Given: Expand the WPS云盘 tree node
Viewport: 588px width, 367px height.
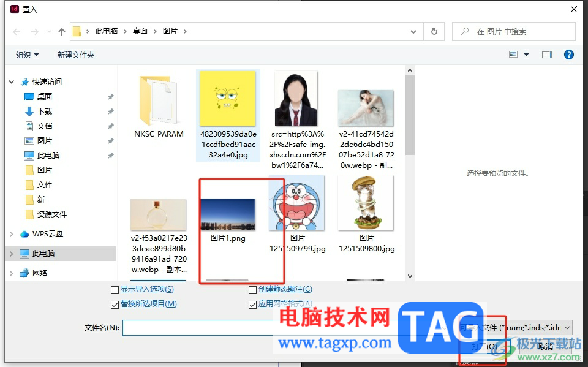Looking at the screenshot, I should (x=12, y=234).
